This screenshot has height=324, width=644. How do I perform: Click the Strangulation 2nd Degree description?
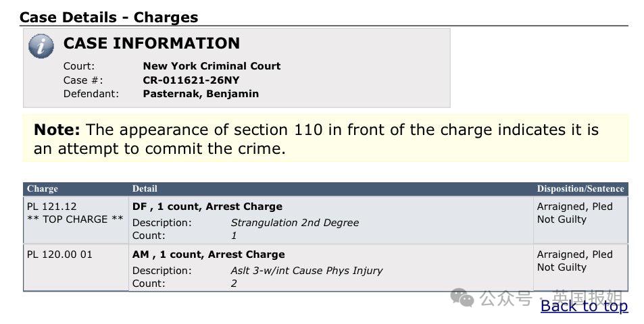click(295, 223)
